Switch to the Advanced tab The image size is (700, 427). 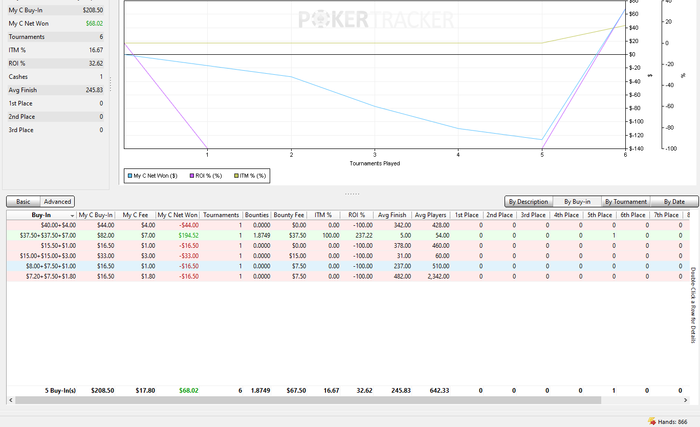57,201
